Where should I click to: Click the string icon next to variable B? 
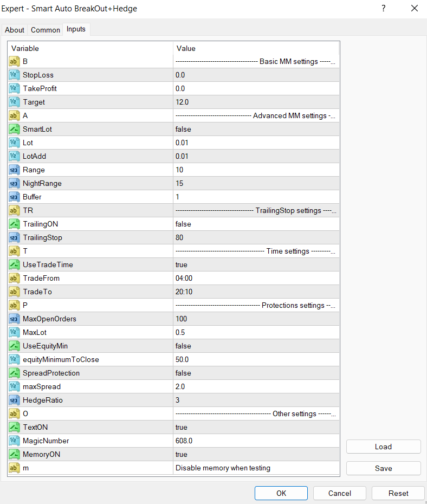[14, 61]
